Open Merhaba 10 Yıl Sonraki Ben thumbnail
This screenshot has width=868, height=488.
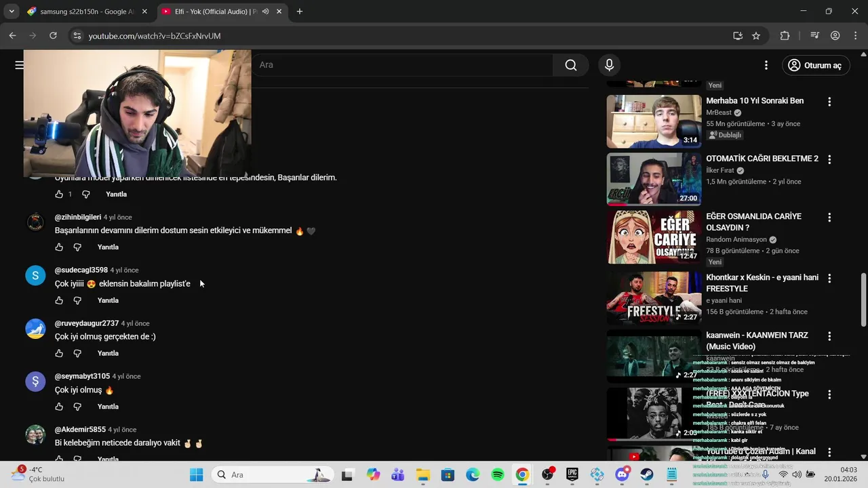(654, 121)
